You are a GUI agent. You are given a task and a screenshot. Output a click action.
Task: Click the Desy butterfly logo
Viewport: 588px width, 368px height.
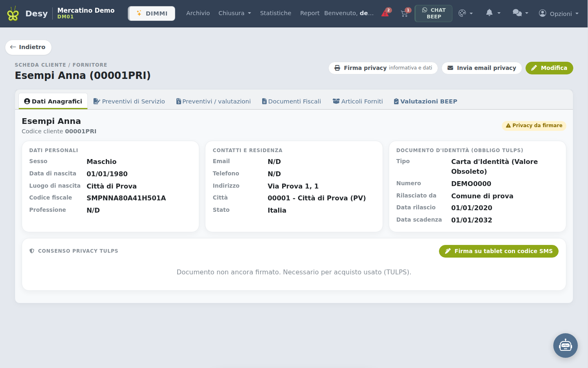click(13, 14)
